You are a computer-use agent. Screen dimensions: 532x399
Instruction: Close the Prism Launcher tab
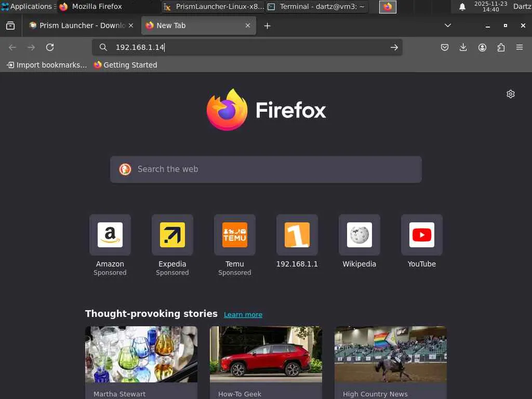tap(131, 25)
